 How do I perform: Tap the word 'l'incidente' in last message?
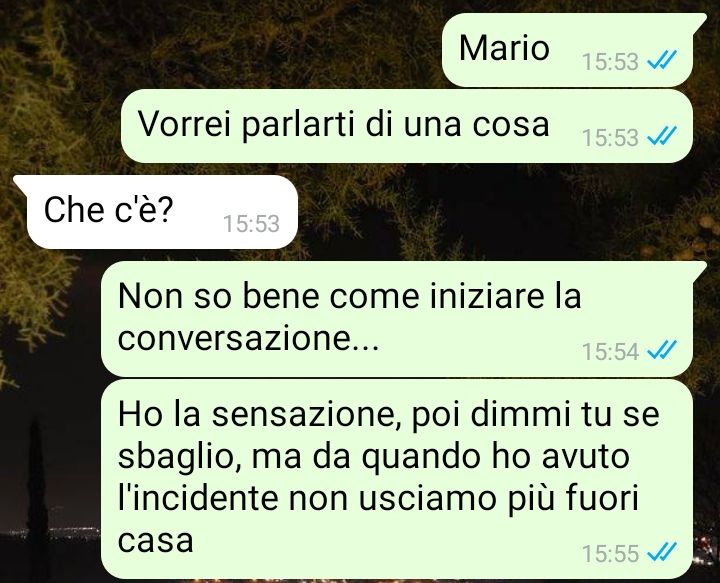(198, 498)
